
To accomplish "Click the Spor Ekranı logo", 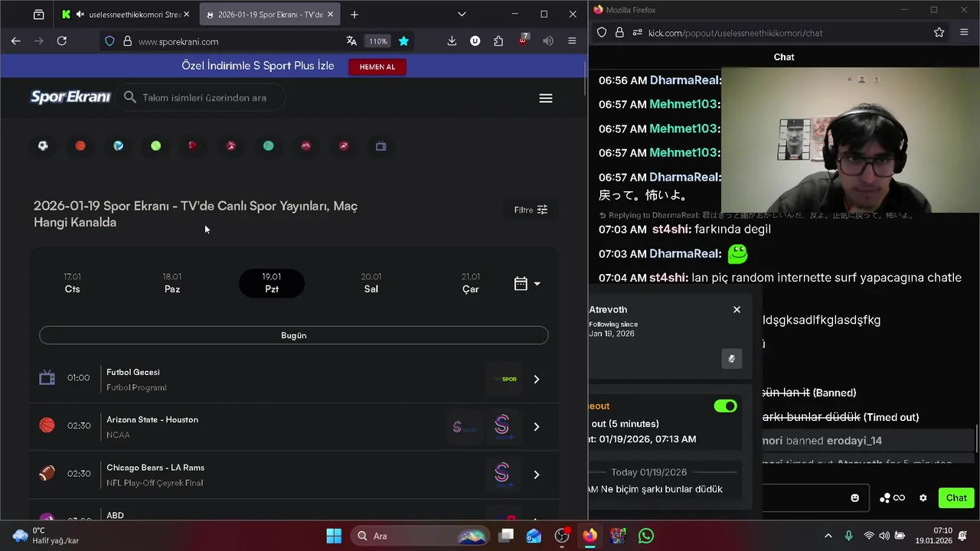I will point(70,97).
